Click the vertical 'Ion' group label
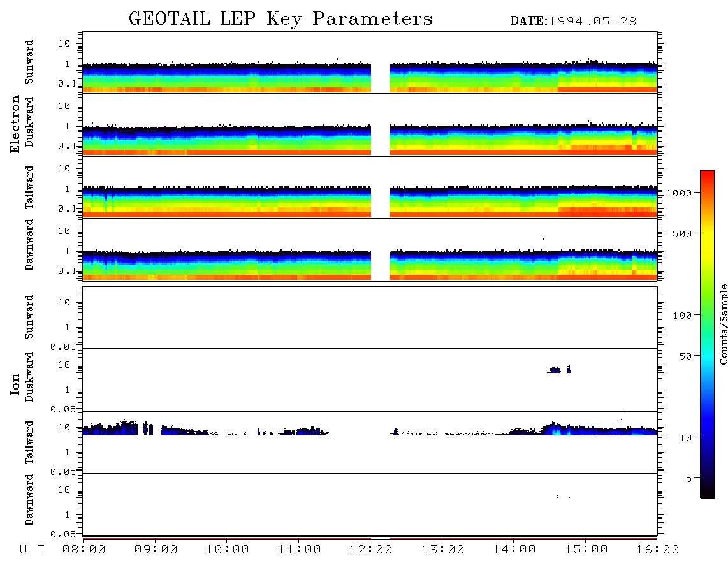728x561 pixels. (x=15, y=384)
